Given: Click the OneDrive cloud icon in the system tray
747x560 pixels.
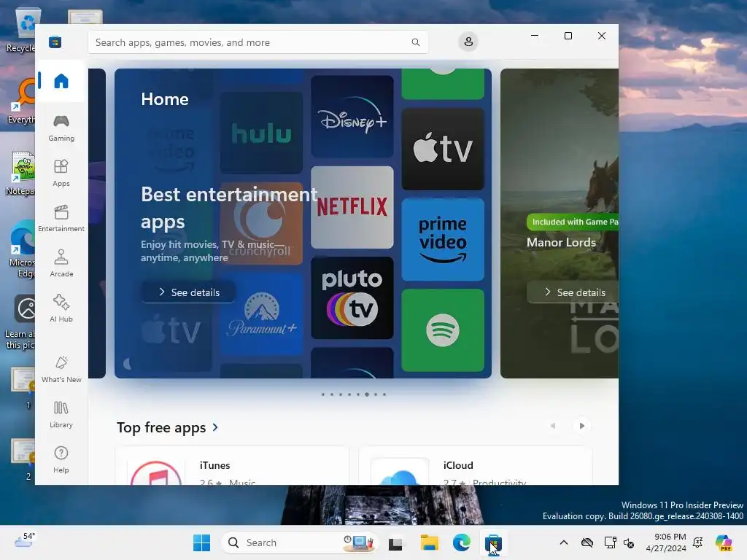Looking at the screenshot, I should [x=587, y=542].
